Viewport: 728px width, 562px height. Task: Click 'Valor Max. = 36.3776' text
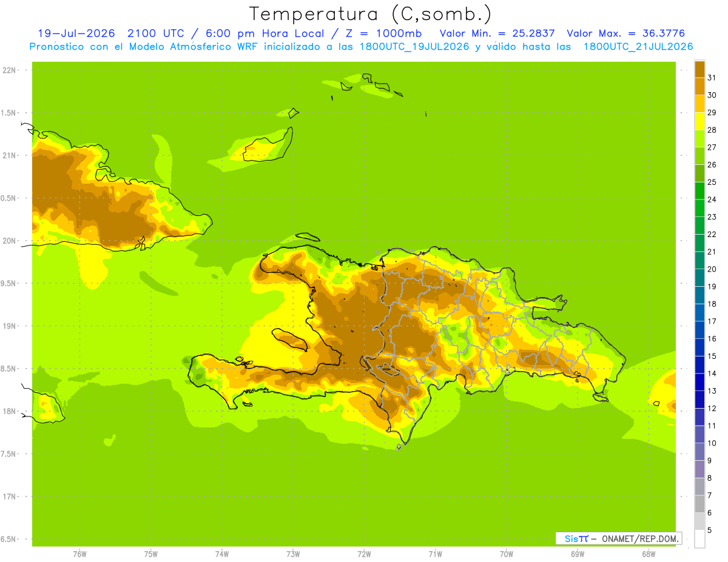click(x=626, y=33)
